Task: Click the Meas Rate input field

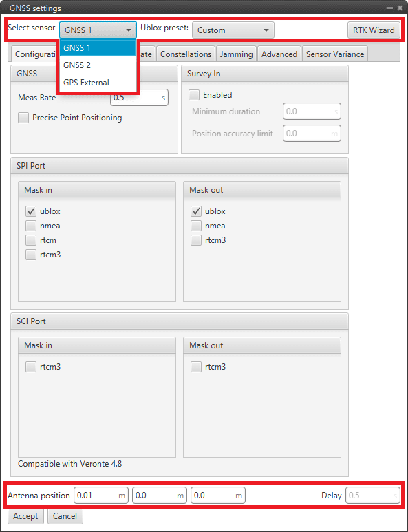Action: tap(139, 98)
